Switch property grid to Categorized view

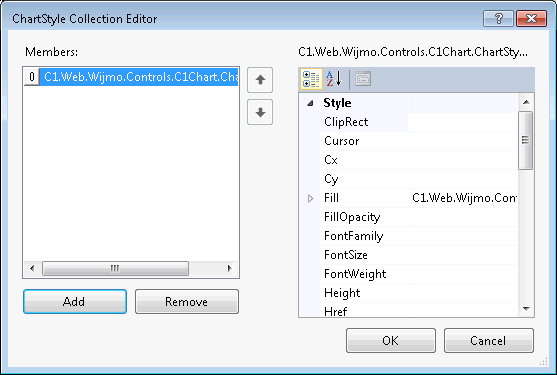(311, 79)
